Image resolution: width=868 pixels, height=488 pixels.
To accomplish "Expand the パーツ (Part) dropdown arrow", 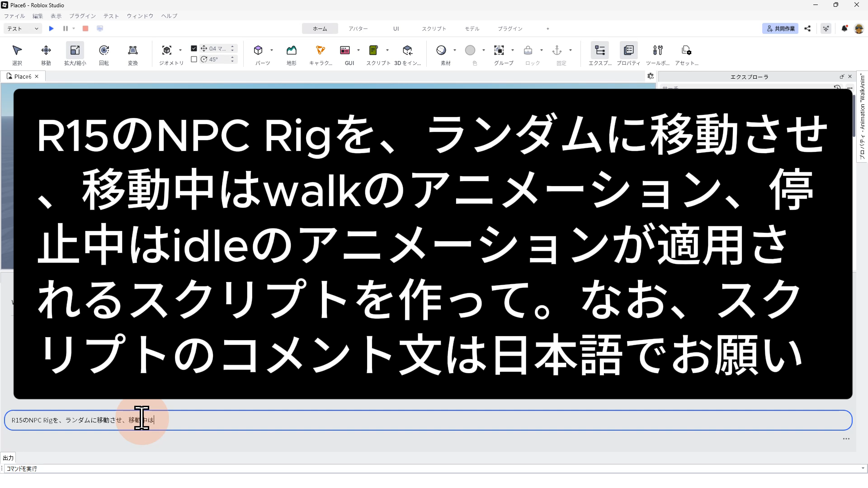I will click(271, 50).
